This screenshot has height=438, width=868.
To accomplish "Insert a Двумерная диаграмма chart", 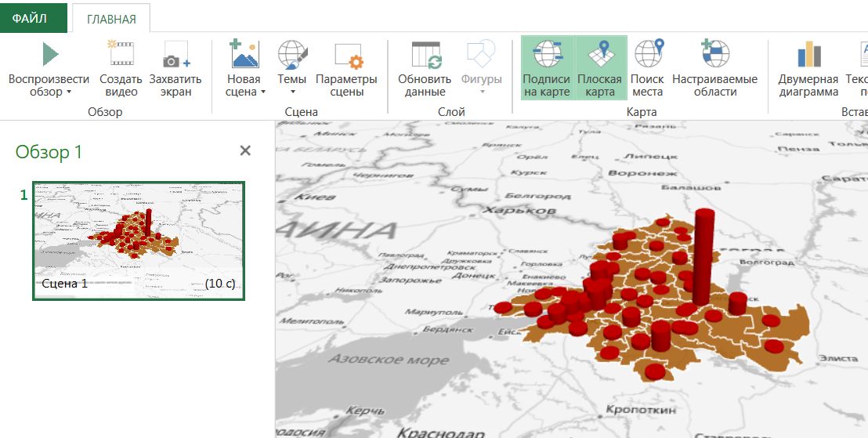I will tap(808, 56).
